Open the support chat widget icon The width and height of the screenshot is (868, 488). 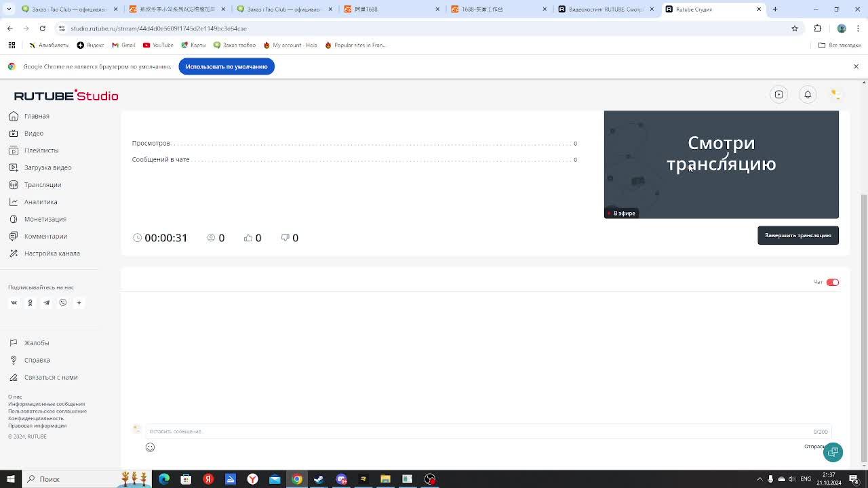(833, 452)
